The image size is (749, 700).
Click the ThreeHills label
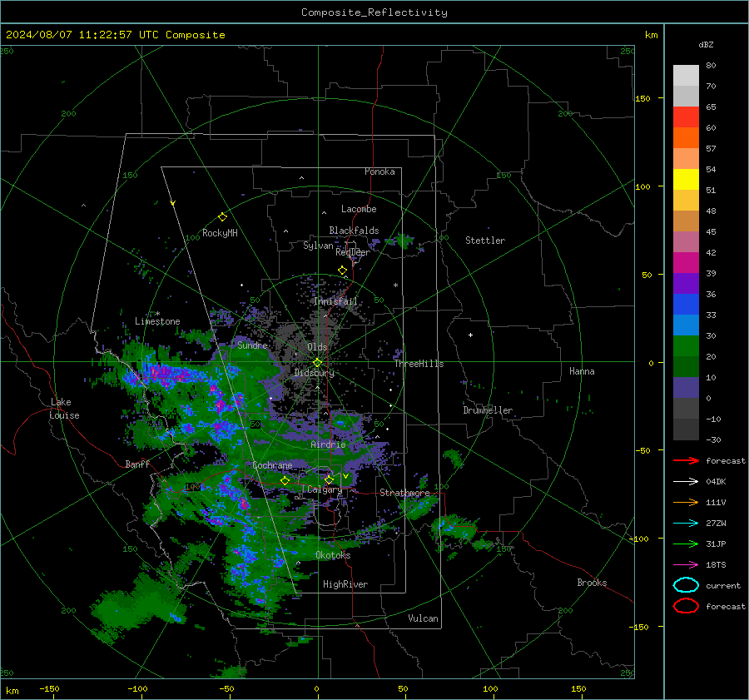(x=419, y=364)
